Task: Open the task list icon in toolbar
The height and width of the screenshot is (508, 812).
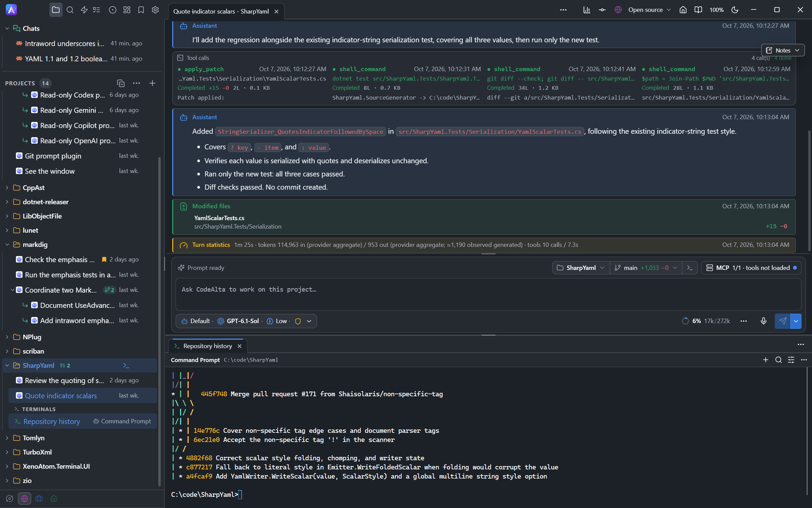Action: pos(97,10)
